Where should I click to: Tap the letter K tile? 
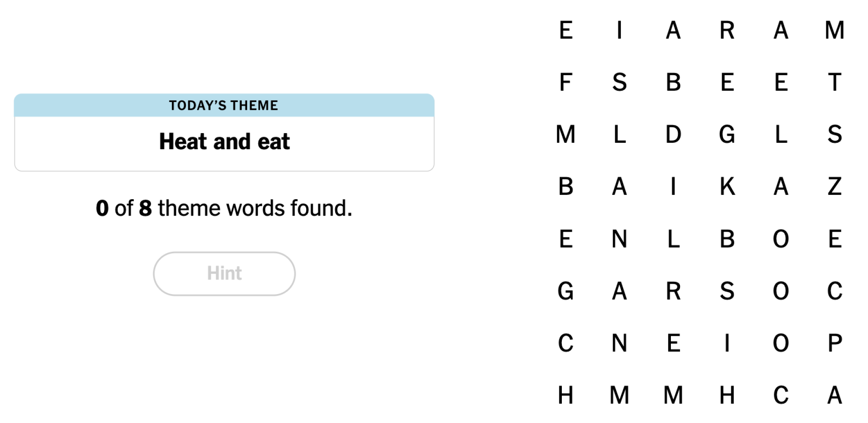point(727,187)
